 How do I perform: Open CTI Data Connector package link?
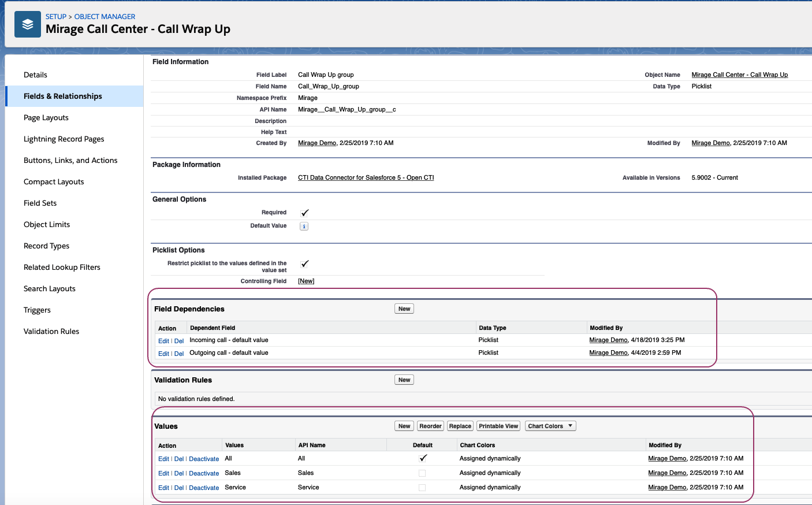tap(366, 178)
